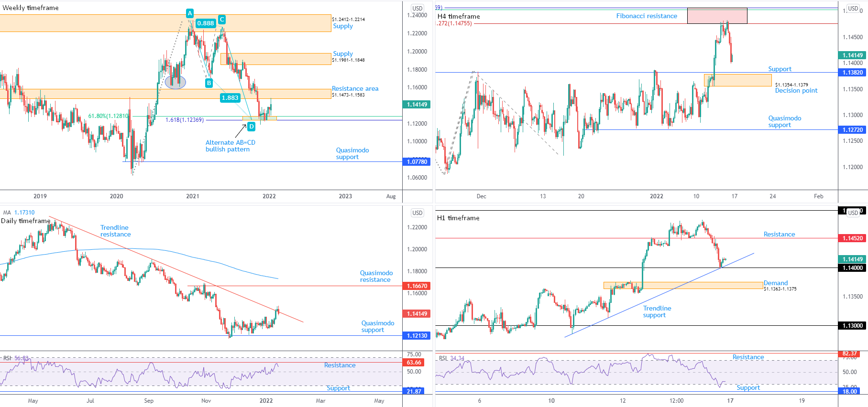Click the MA 1.17310 indicator legend

pos(19,213)
